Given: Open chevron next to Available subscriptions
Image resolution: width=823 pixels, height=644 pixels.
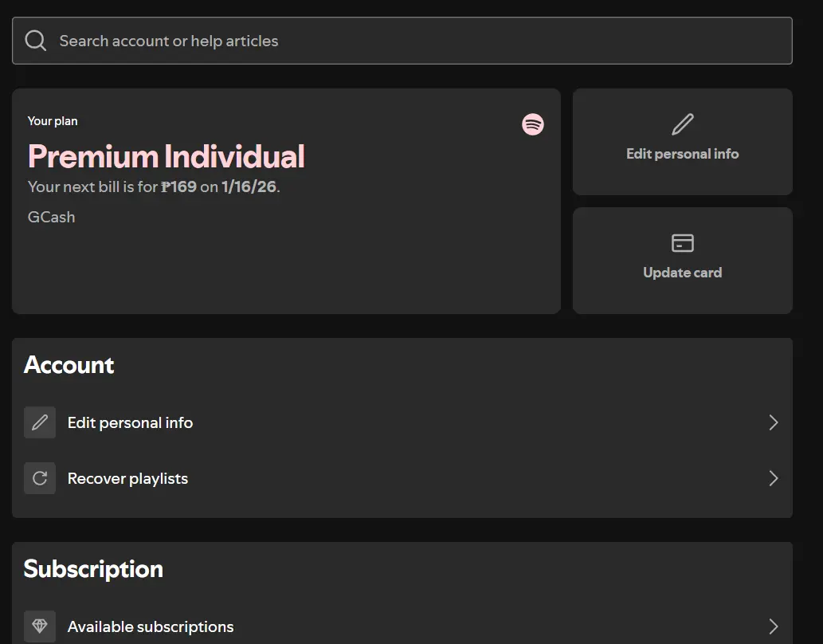Looking at the screenshot, I should pyautogui.click(x=773, y=626).
